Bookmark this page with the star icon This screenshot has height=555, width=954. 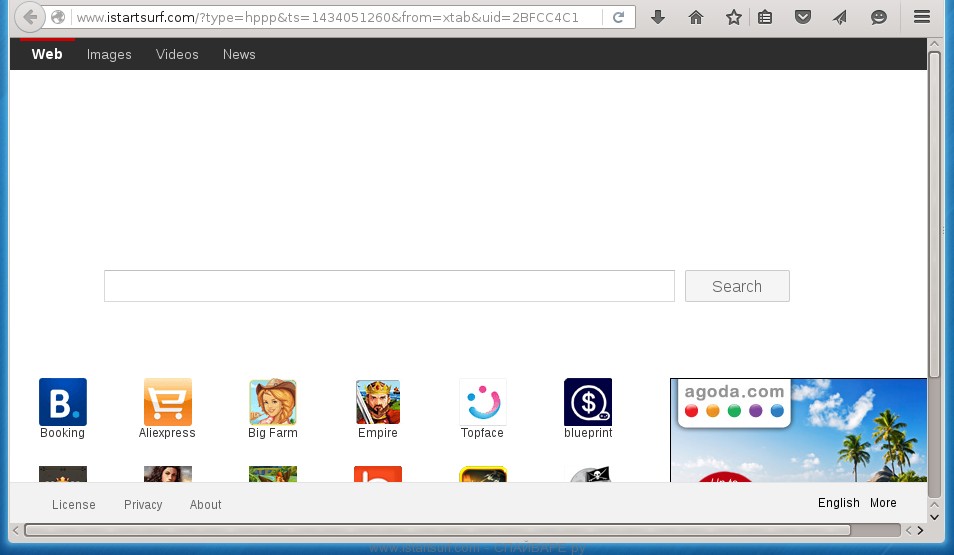click(x=734, y=17)
